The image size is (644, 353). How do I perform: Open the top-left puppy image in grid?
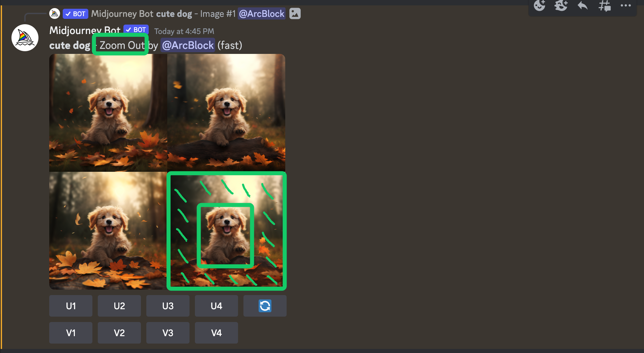[x=108, y=113]
